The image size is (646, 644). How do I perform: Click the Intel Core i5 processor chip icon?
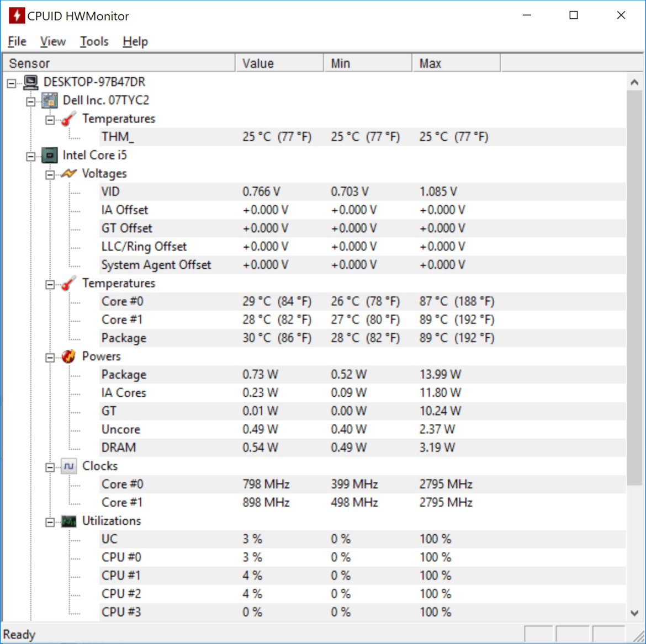tap(50, 155)
